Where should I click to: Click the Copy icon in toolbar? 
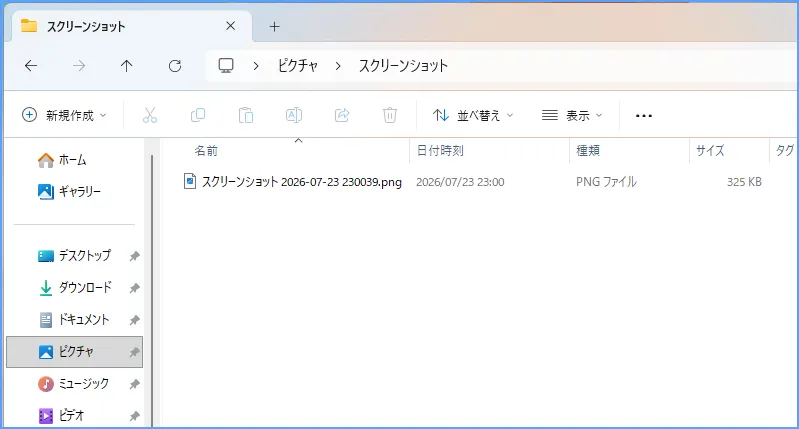click(x=198, y=115)
